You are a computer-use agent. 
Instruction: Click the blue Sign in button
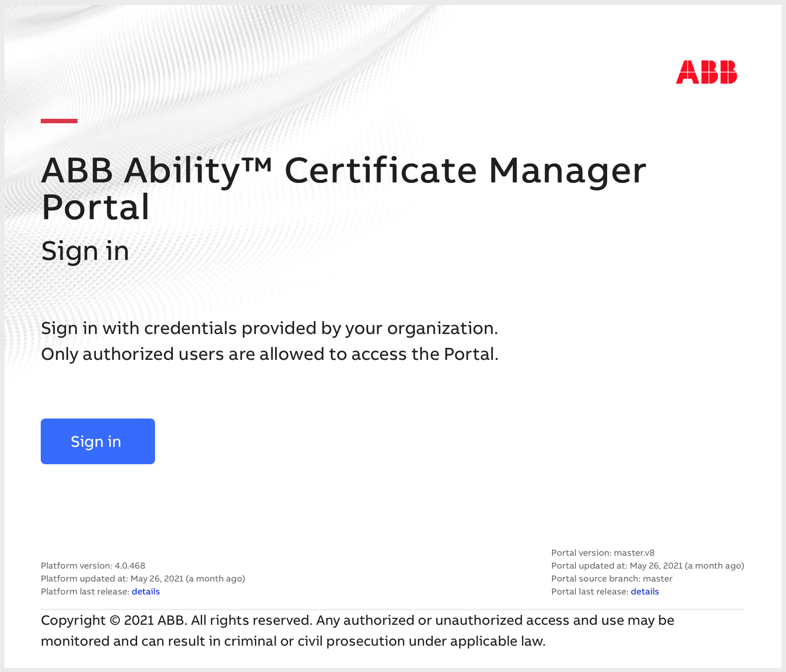click(98, 441)
